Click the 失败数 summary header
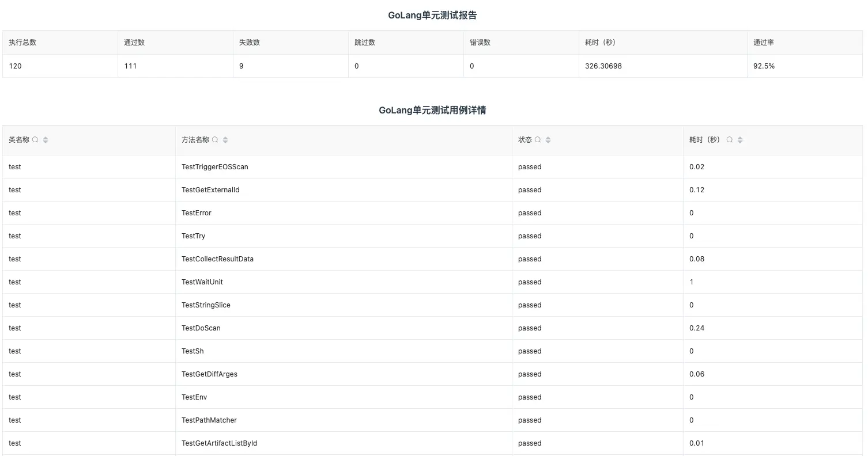 point(250,43)
